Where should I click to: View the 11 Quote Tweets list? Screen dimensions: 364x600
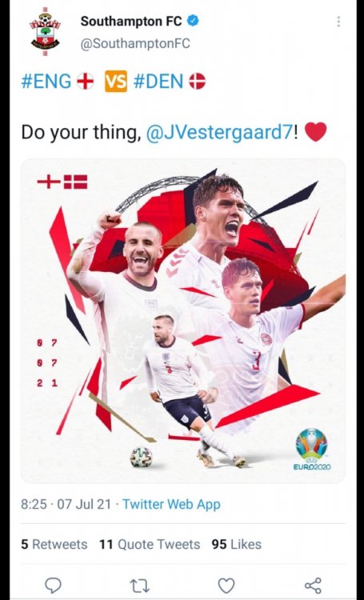click(150, 544)
